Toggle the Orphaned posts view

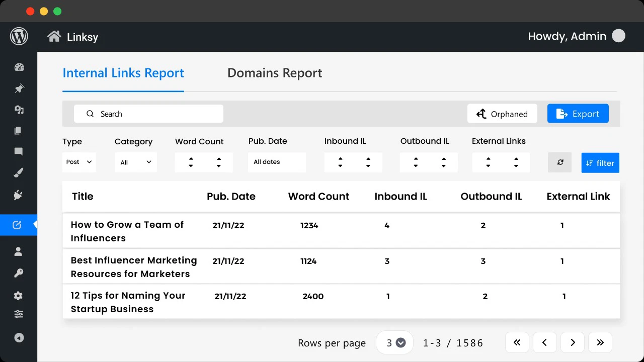tap(502, 114)
